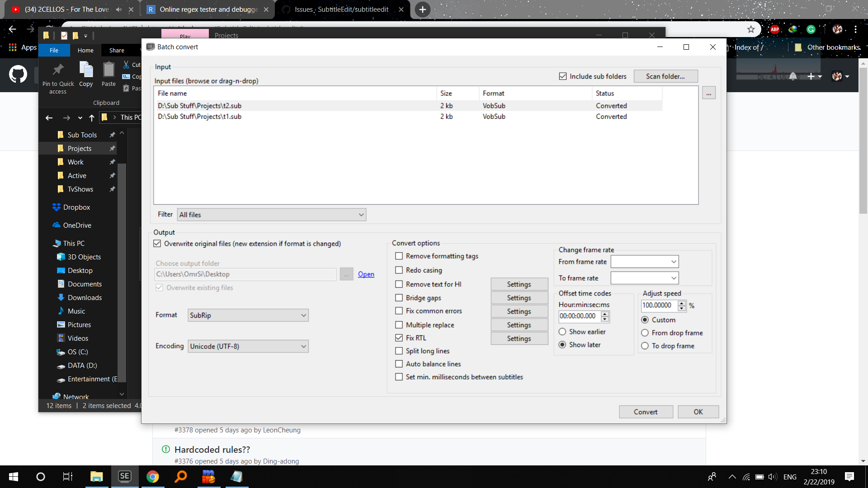Screen dimensions: 868x488
Task: Click the browse ellipsis next to input files
Action: (x=708, y=93)
